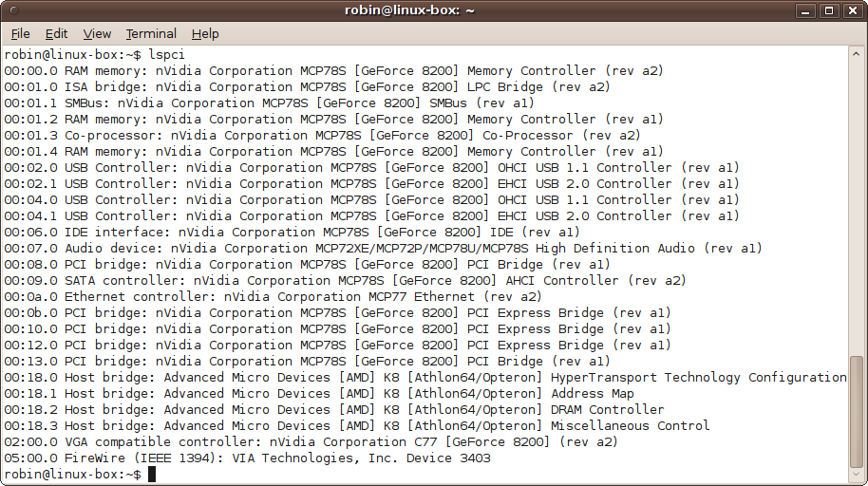868x486 pixels.
Task: Click the 00:02.0 USB Controller OHCI line
Action: tap(371, 168)
